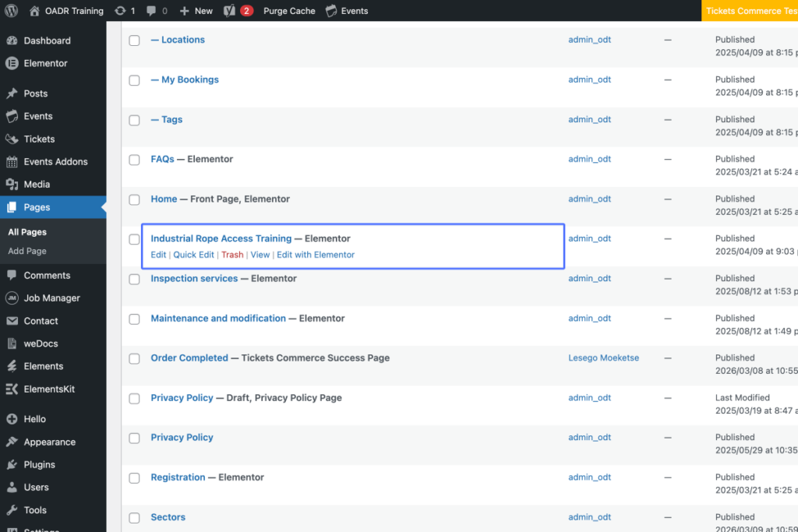Click the plus icon for New
The height and width of the screenshot is (532, 798).
[x=184, y=11]
